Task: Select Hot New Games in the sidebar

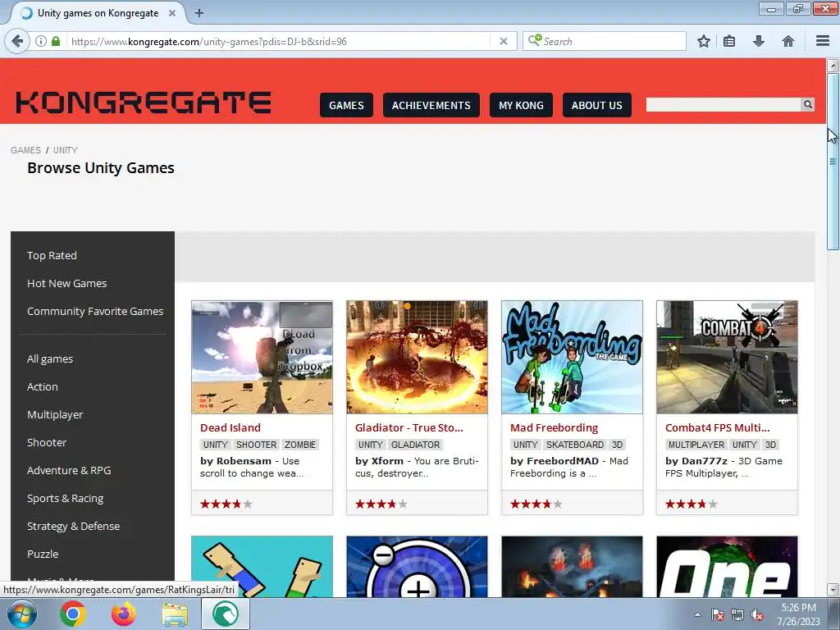Action: (67, 283)
